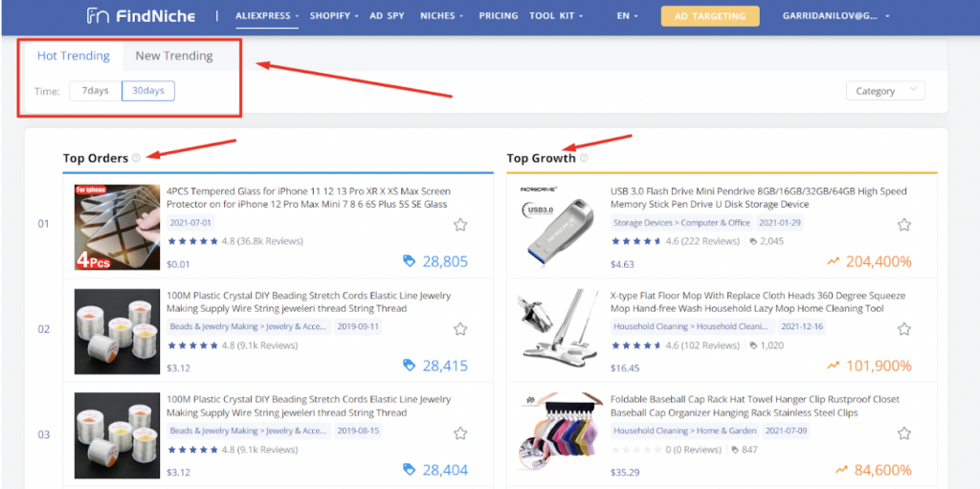Click the Top Orders help icon
This screenshot has width=980, height=489.
[136, 158]
